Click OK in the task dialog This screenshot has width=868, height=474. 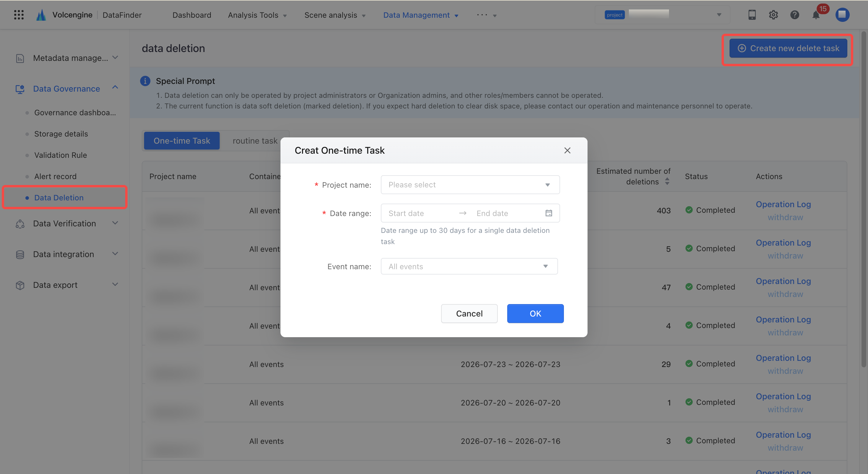coord(535,314)
